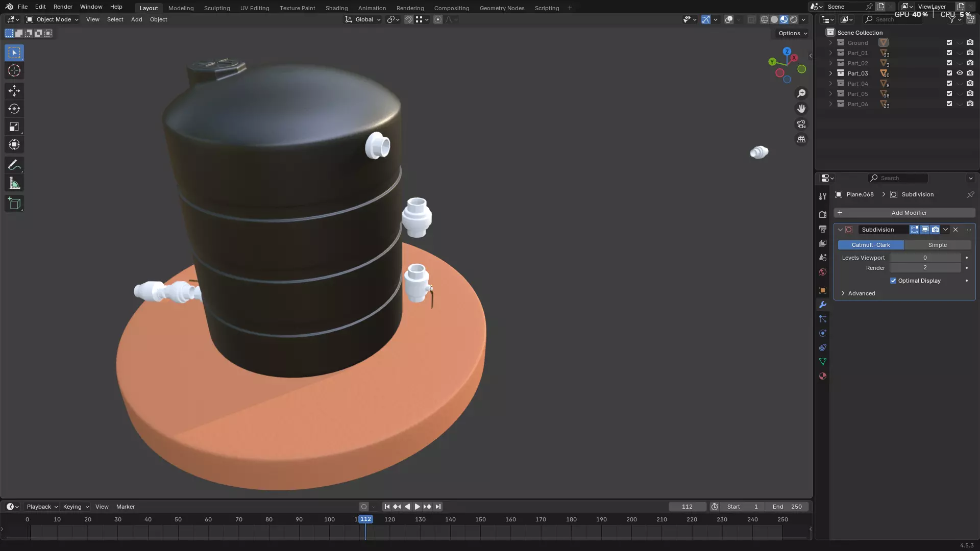The width and height of the screenshot is (980, 551).
Task: Uncheck the Optimal Display checkbox
Action: (893, 281)
